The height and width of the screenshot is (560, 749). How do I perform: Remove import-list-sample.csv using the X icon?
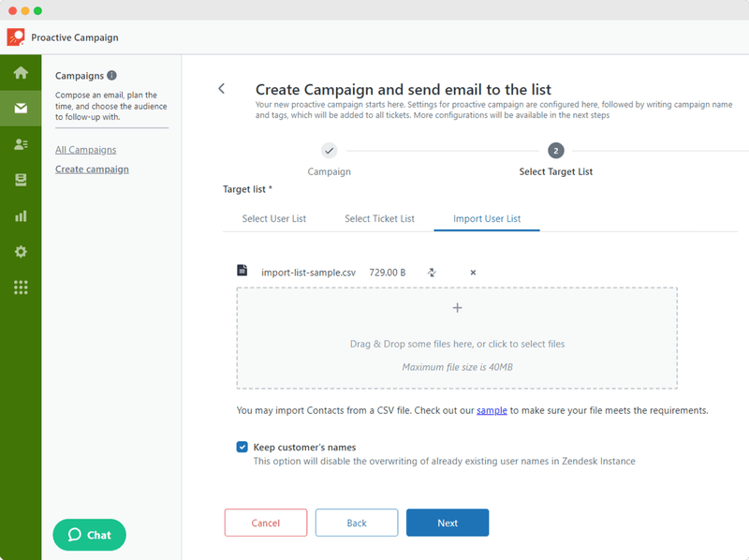[x=473, y=273]
